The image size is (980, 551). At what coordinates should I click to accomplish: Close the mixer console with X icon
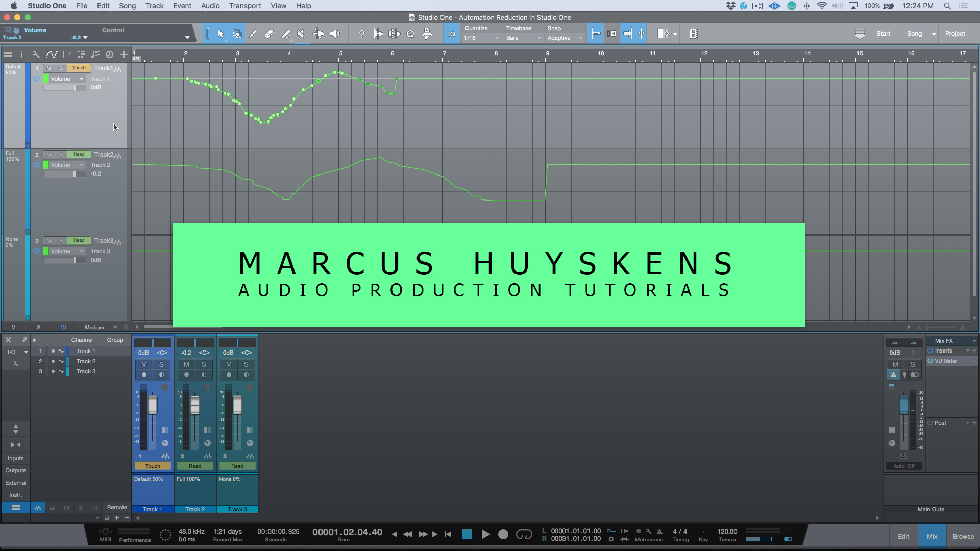click(x=8, y=340)
